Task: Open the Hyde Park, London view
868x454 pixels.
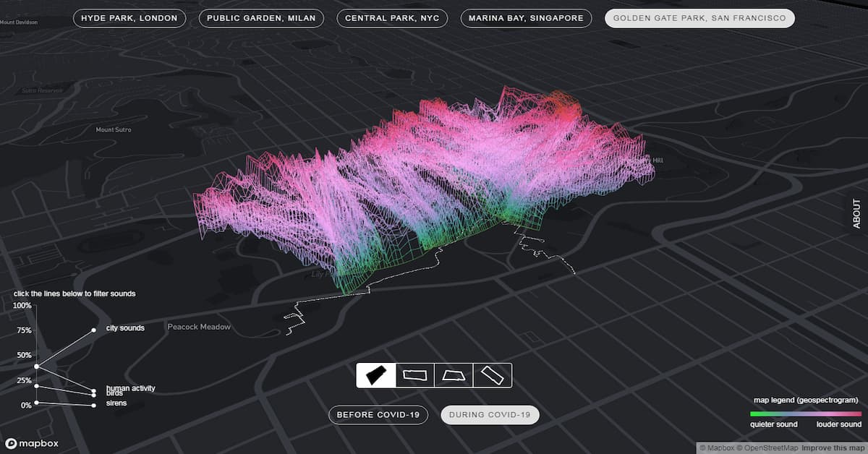Action: (129, 18)
